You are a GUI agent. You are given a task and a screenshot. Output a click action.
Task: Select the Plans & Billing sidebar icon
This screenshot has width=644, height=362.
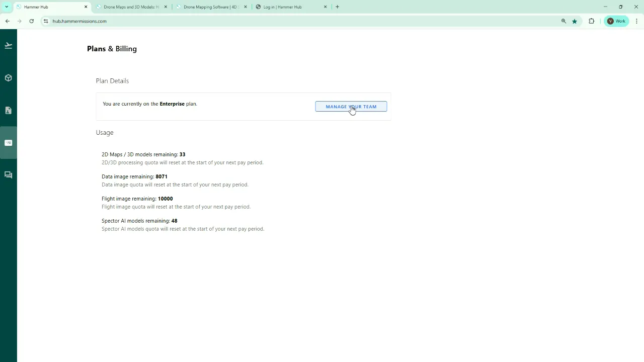point(8,143)
